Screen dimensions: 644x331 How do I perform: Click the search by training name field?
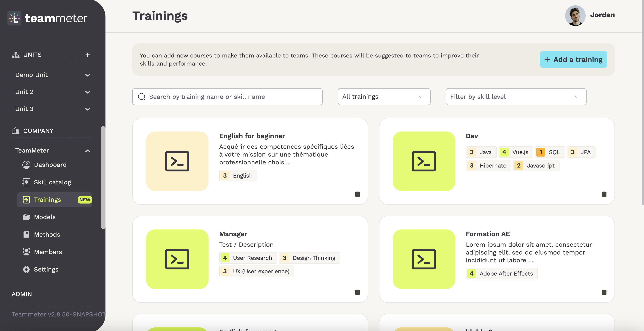227,97
